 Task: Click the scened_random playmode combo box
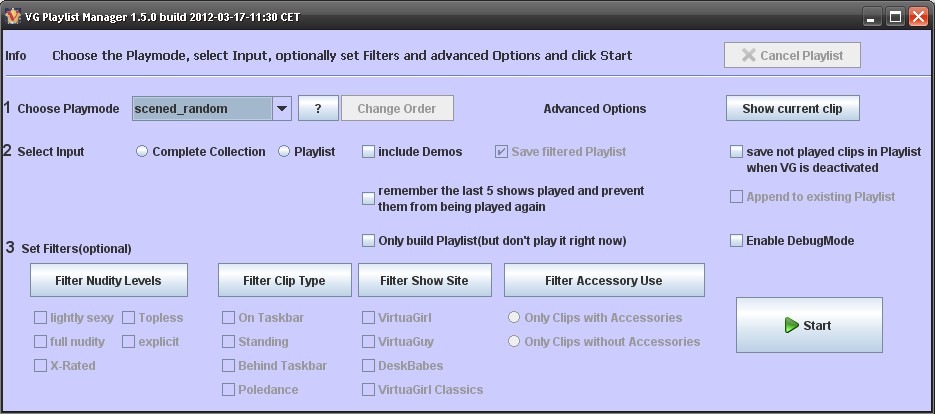[202, 108]
